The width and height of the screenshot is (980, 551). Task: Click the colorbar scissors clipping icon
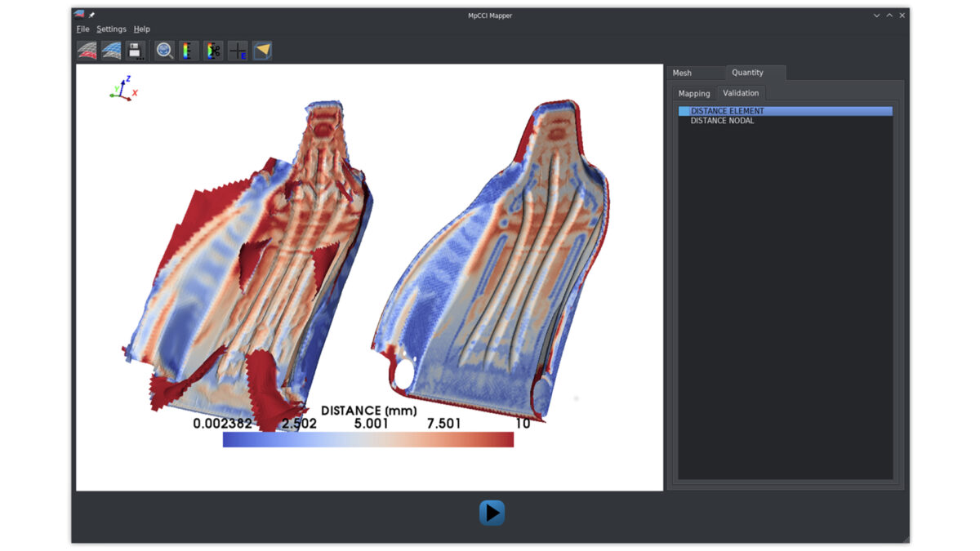[x=212, y=50]
